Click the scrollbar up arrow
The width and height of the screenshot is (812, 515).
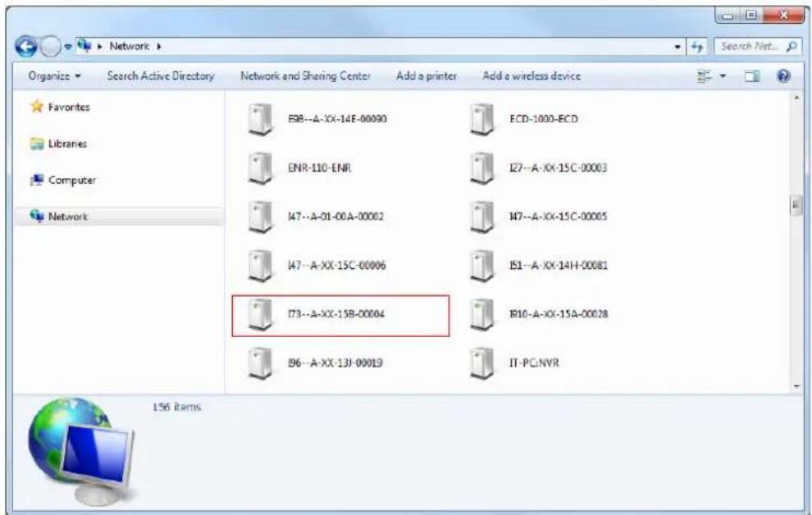(796, 98)
